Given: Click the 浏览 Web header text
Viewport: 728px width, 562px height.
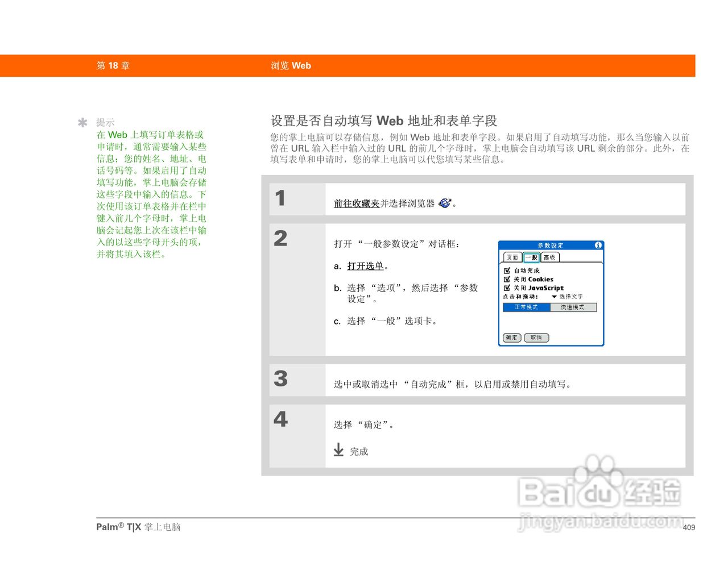Looking at the screenshot, I should coord(291,65).
